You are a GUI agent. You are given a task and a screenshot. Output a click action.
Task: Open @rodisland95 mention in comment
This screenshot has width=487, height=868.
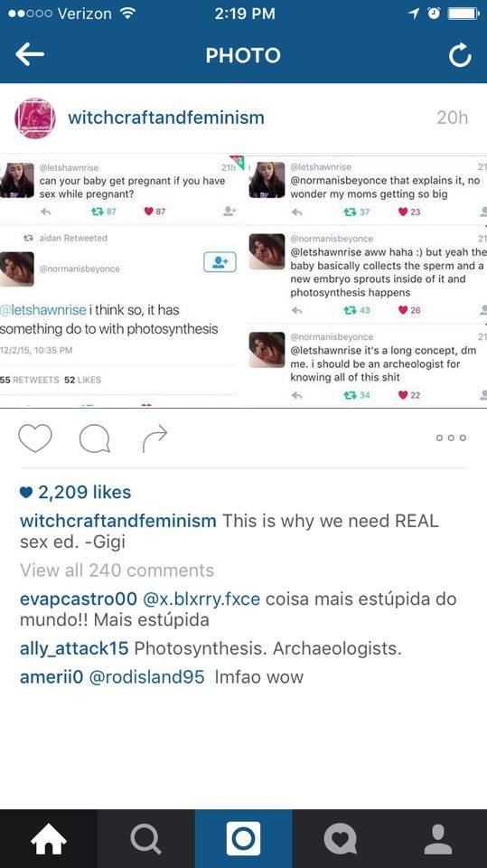pyautogui.click(x=146, y=677)
